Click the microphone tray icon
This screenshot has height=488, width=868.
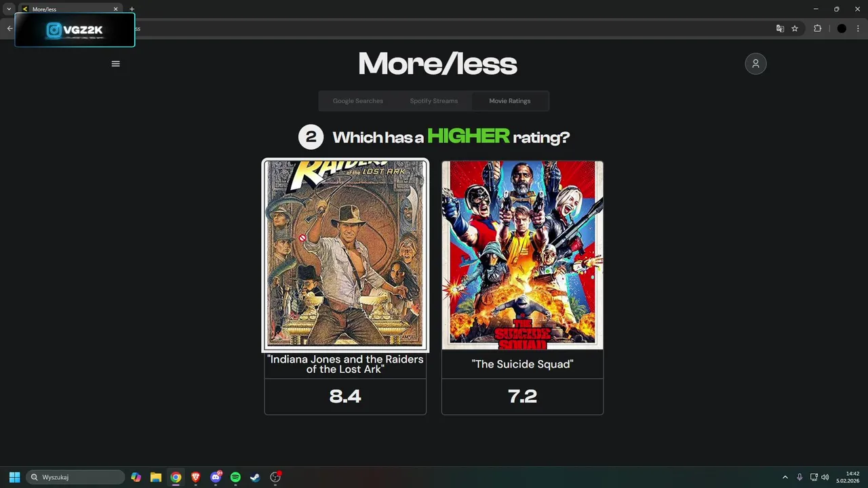800,477
